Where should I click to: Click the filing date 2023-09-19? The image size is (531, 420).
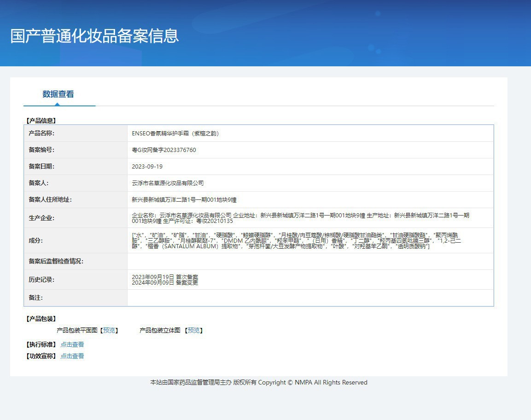pos(147,167)
